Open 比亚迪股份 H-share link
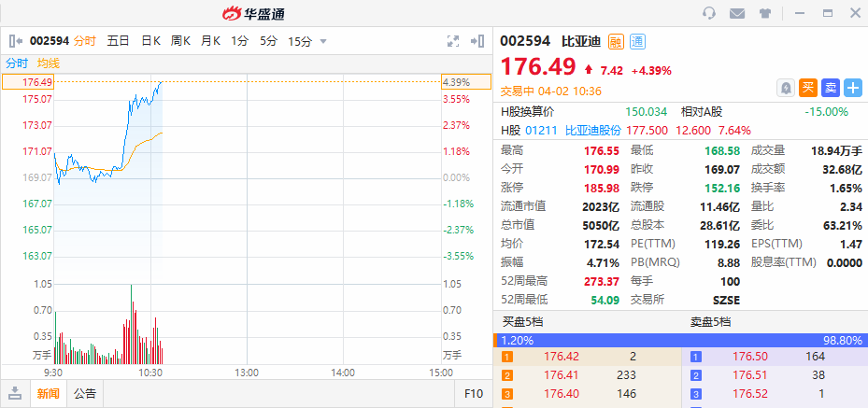This screenshot has width=868, height=408. coord(593,131)
